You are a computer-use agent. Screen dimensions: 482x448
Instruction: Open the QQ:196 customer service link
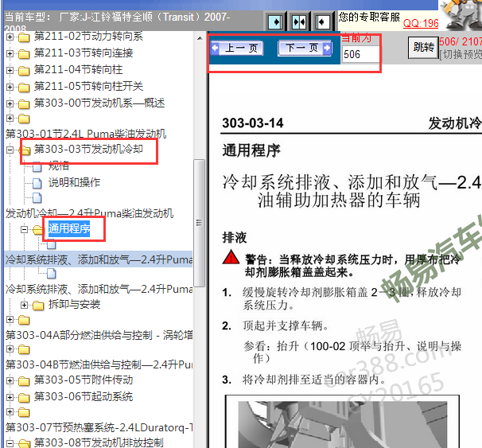tap(421, 23)
